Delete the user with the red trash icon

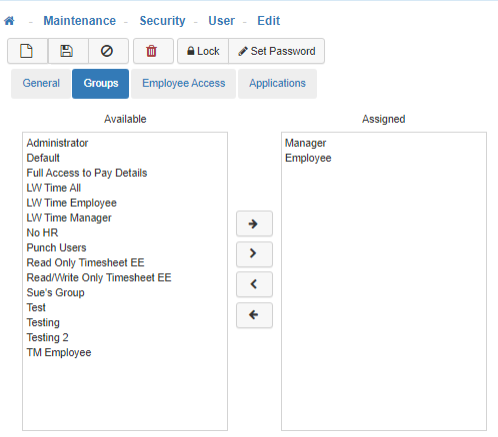pyautogui.click(x=153, y=51)
